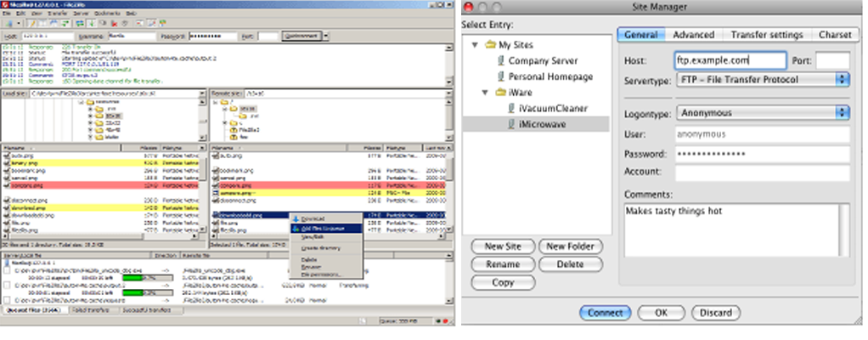This screenshot has width=868, height=340.
Task: Click the New Site button
Action: (503, 246)
